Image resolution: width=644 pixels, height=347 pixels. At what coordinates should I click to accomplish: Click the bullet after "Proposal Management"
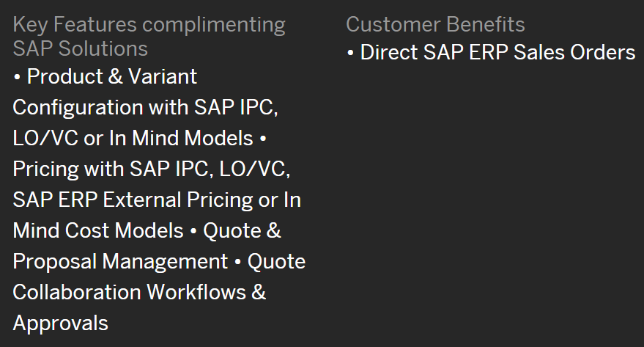[x=237, y=262]
